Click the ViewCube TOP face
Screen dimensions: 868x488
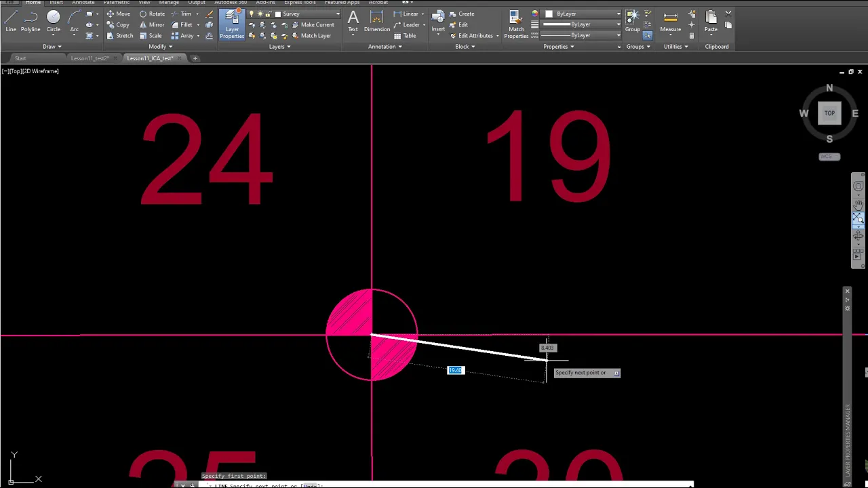click(x=829, y=113)
